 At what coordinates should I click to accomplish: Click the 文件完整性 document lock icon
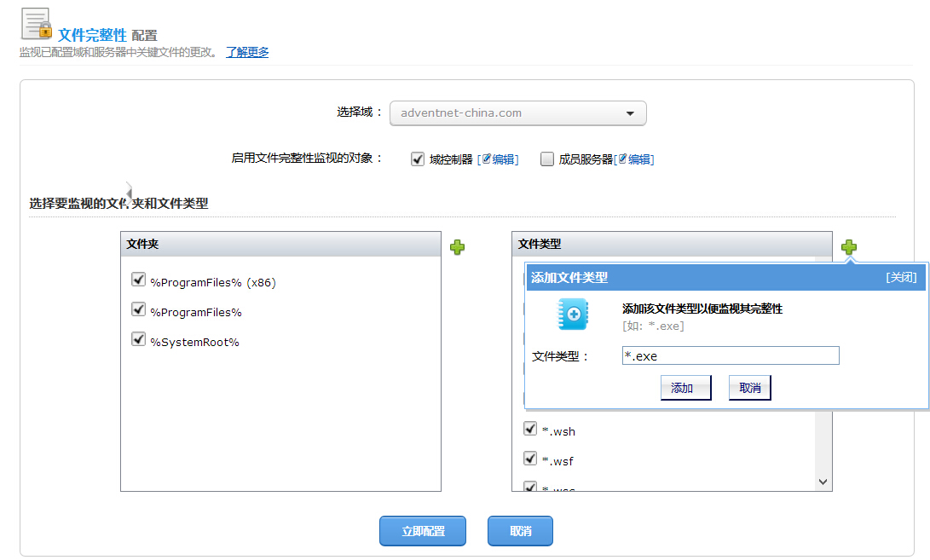point(37,23)
